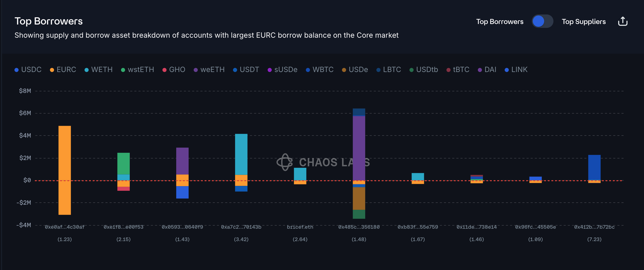Toggle the Top Borrowers/Suppliers switch
Screen dimensions: 644x270
[x=542, y=21]
